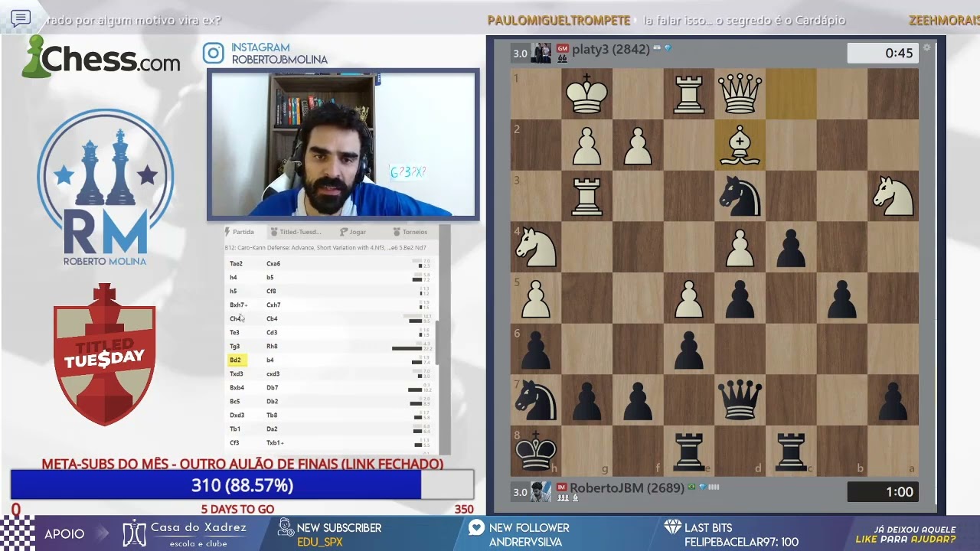Image resolution: width=980 pixels, height=551 pixels.
Task: Click platy3's avatar picture
Action: [541, 53]
